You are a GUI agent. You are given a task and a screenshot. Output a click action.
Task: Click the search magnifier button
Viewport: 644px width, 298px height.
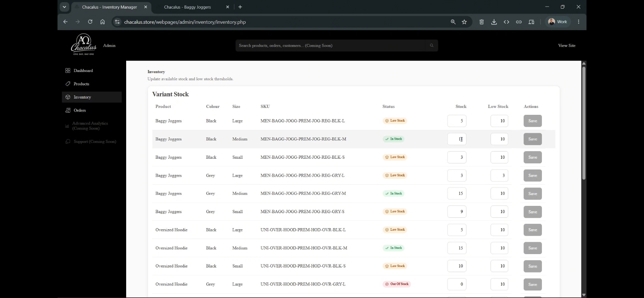[432, 46]
